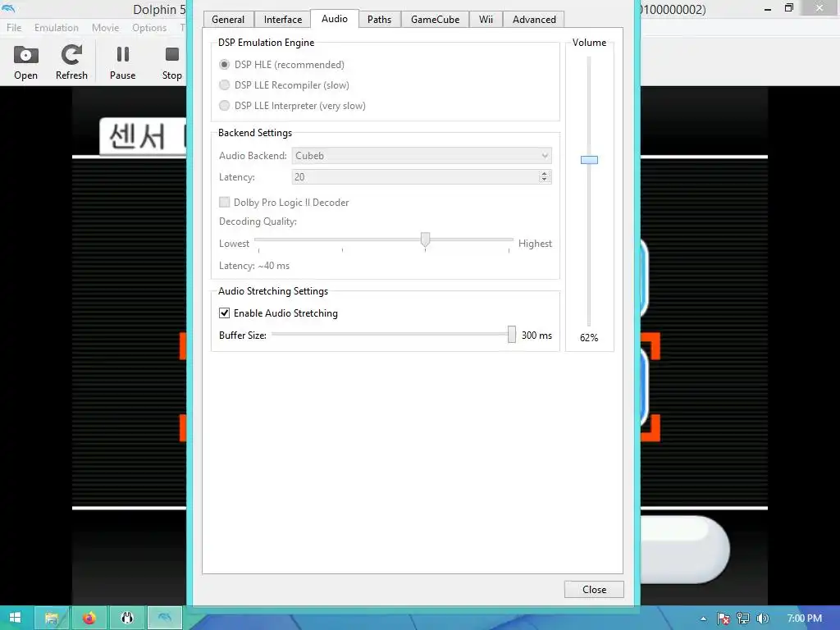Select DSP LLE Interpreter (very slow) option
This screenshot has height=630, width=840.
pyautogui.click(x=225, y=106)
